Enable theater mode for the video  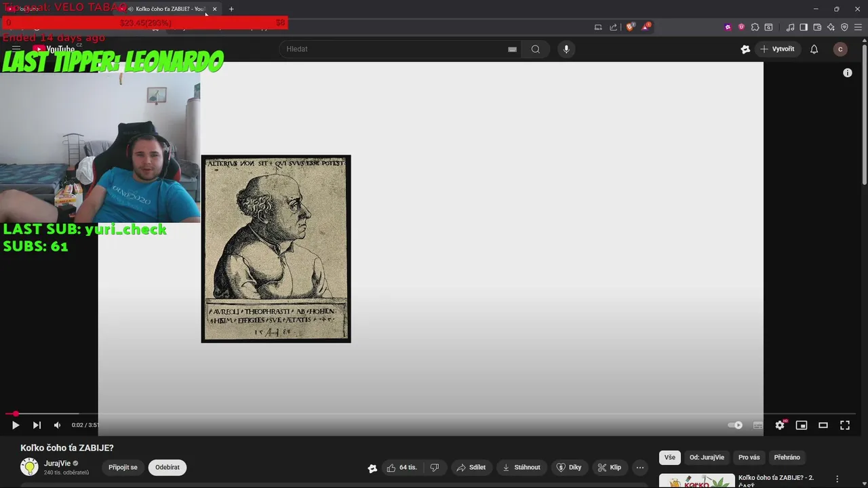tap(823, 425)
